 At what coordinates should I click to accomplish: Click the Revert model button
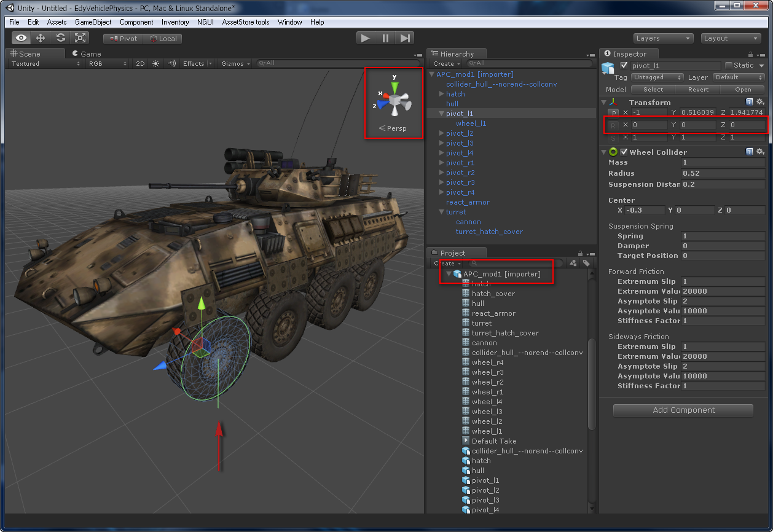coord(698,89)
